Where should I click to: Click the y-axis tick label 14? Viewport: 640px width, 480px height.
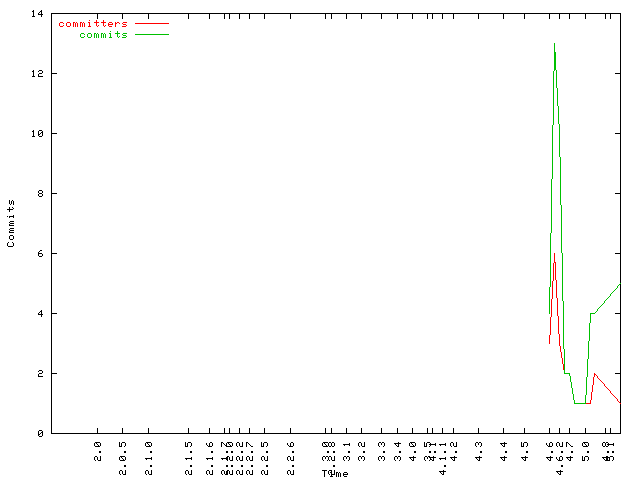(x=36, y=14)
